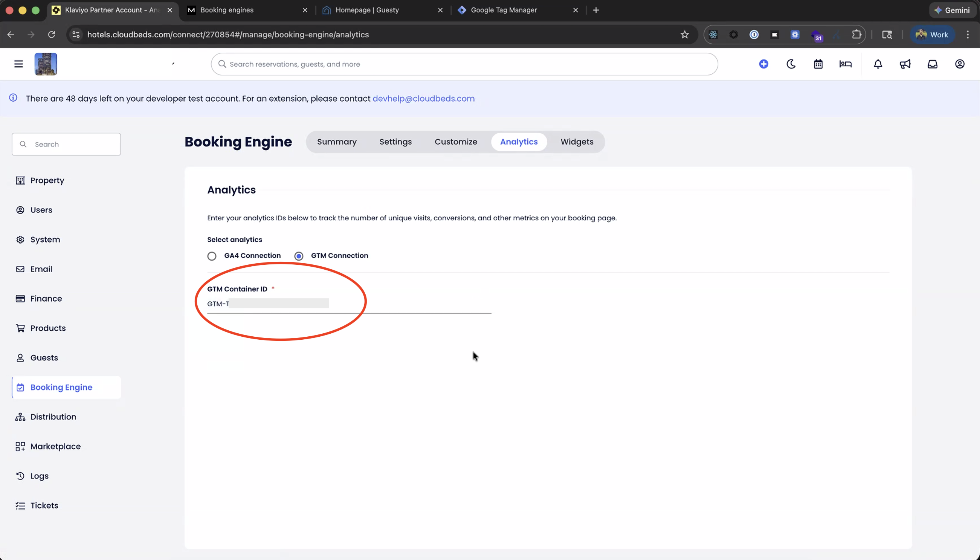The height and width of the screenshot is (560, 980).
Task: Select GTM Connection radio button
Action: (299, 256)
